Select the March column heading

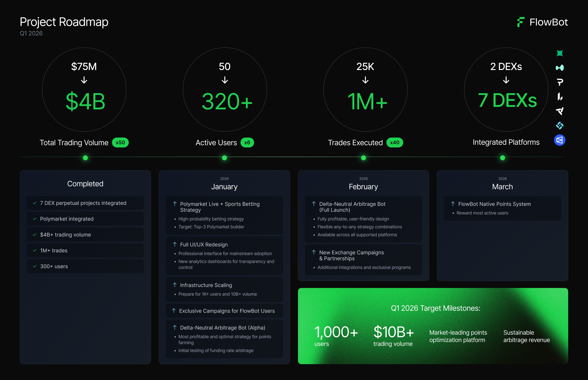pyautogui.click(x=502, y=187)
